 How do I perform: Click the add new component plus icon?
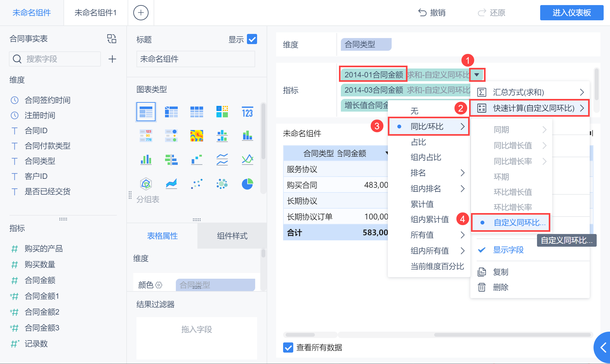click(141, 13)
